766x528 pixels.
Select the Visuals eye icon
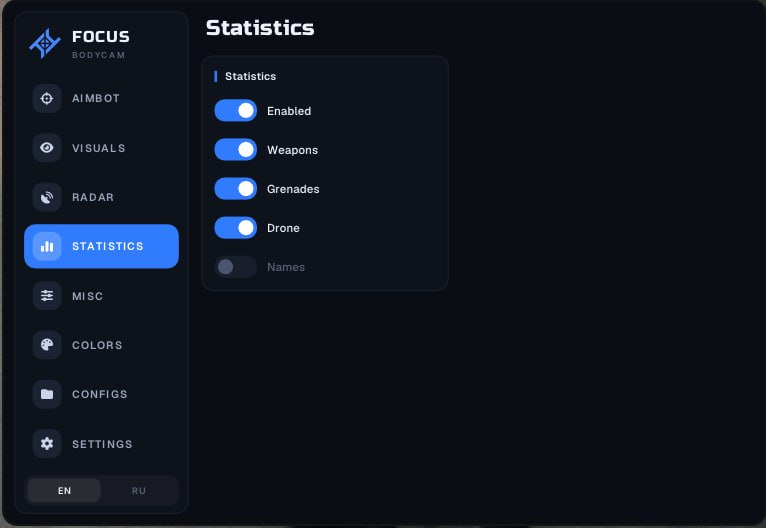point(47,148)
